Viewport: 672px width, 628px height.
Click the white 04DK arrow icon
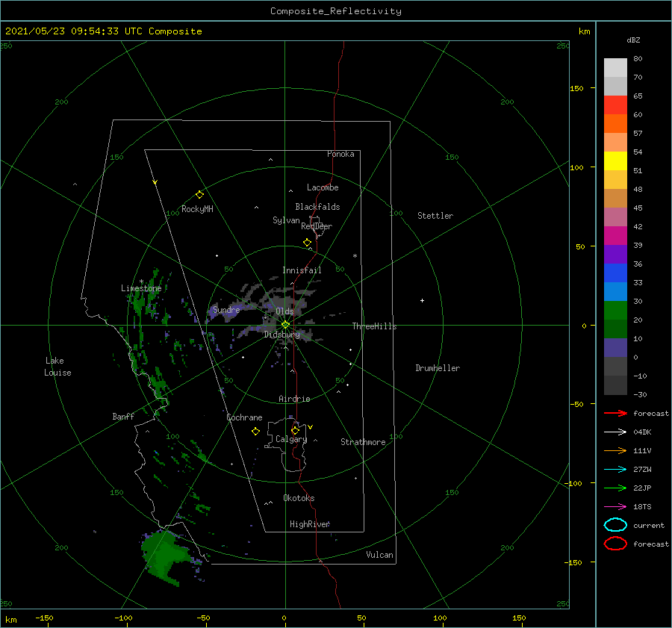tap(615, 432)
